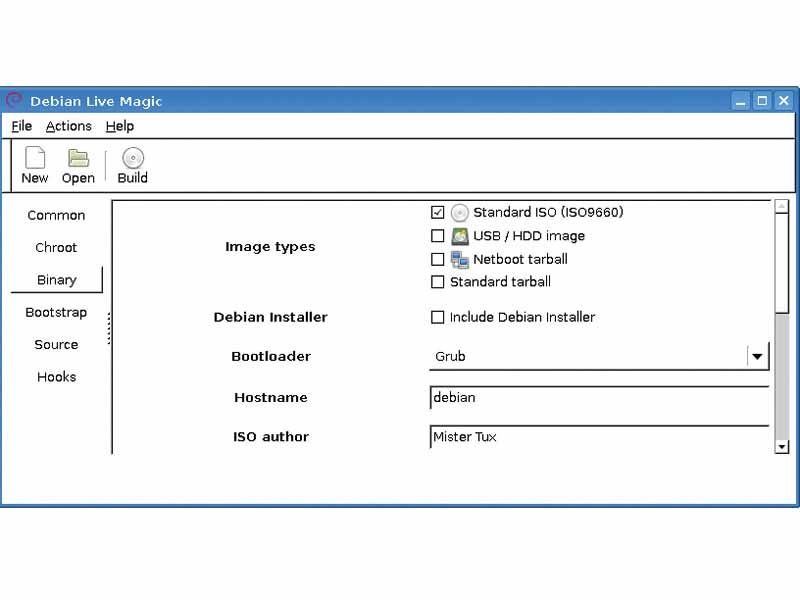Open the Actions menu
The image size is (800, 600).
pos(68,126)
